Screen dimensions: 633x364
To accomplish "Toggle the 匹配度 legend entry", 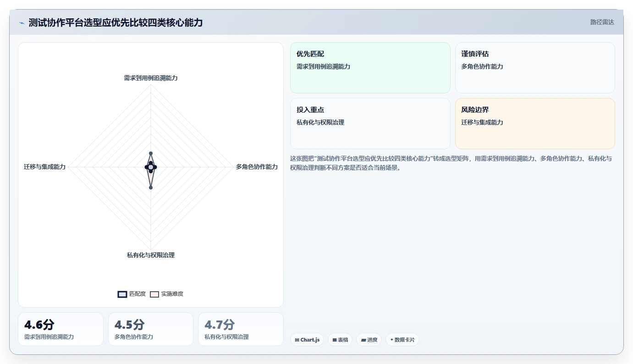I will coord(132,294).
